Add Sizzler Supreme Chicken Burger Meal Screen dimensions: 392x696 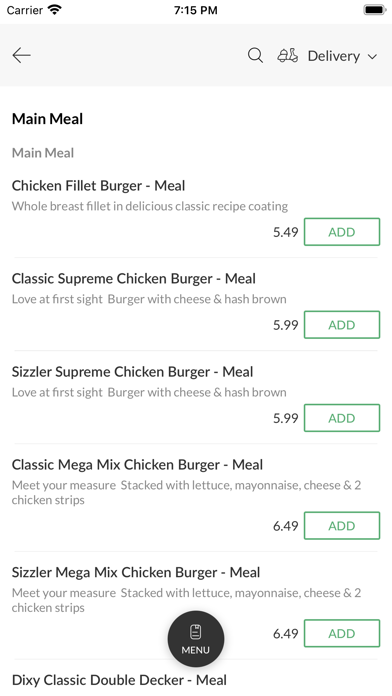click(342, 418)
